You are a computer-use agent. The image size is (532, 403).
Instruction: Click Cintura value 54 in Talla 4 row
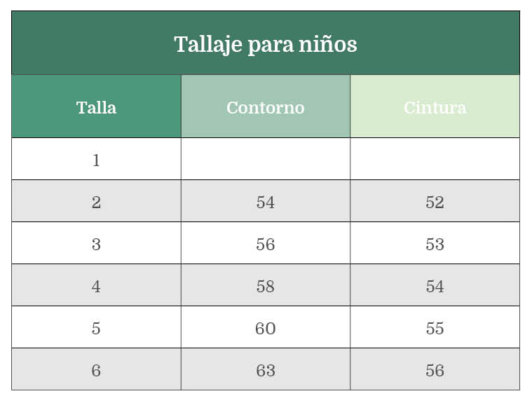click(x=435, y=286)
